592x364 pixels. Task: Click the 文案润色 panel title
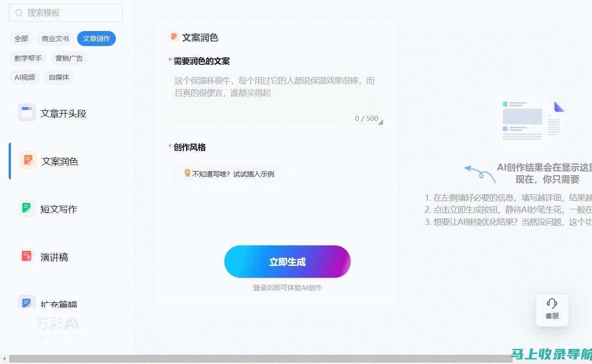point(200,37)
